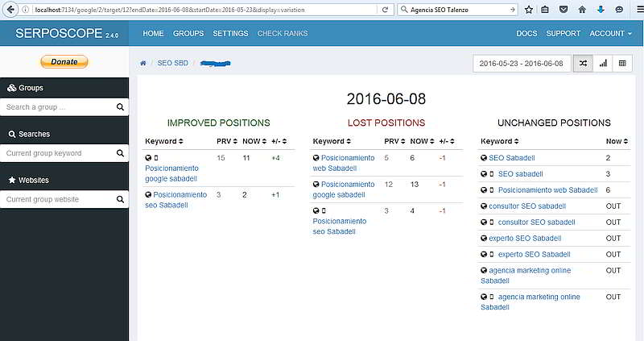Screen dimensions: 644x341
Task: Reload the page with the refresh icon
Action: coord(385,10)
